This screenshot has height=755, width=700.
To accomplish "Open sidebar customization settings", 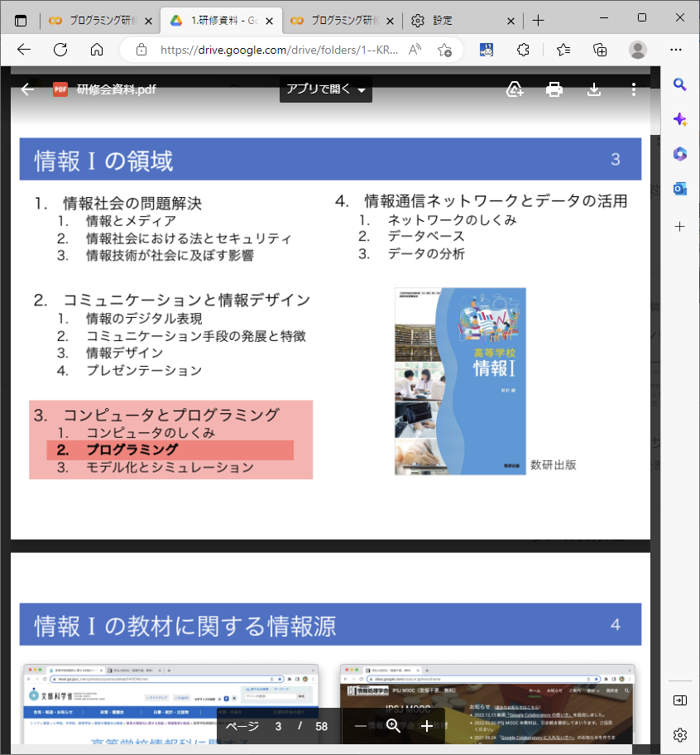I will pos(679,734).
